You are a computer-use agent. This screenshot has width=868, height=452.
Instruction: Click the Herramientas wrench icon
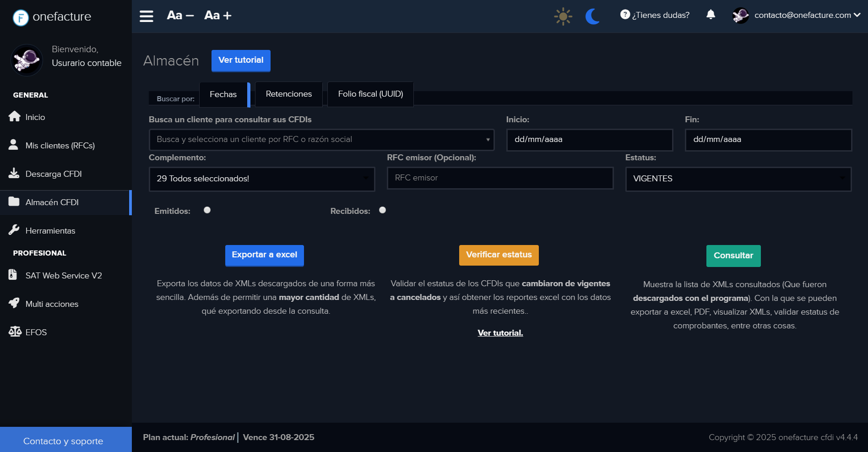[x=14, y=230]
